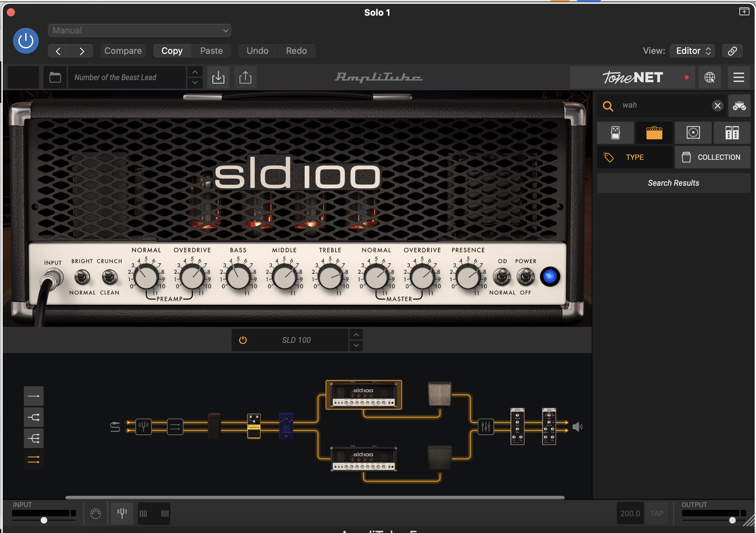The height and width of the screenshot is (533, 756).
Task: Click the chain input jack icon
Action: (115, 427)
